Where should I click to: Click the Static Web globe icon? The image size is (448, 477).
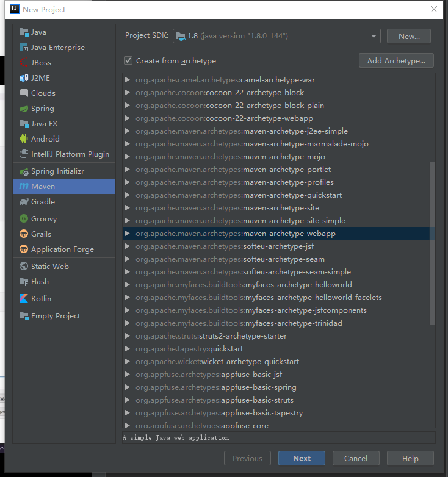[x=24, y=266]
